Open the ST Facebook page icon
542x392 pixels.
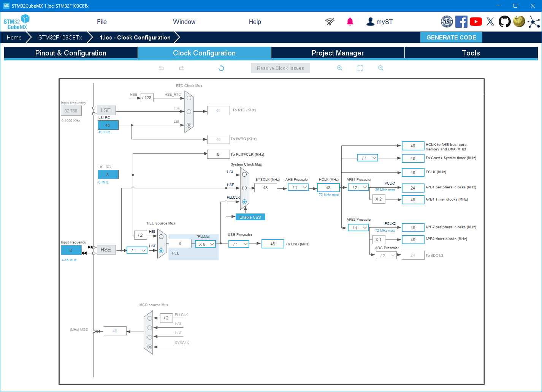pos(461,22)
